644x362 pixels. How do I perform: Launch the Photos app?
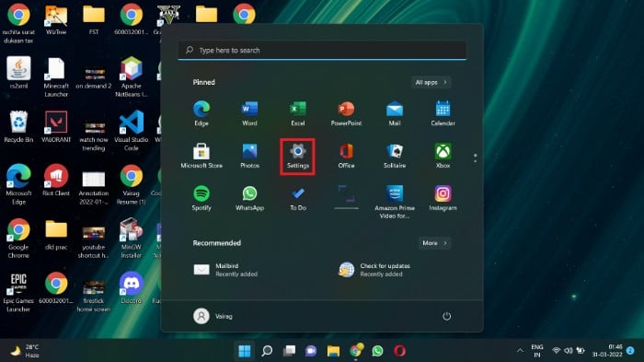click(249, 156)
